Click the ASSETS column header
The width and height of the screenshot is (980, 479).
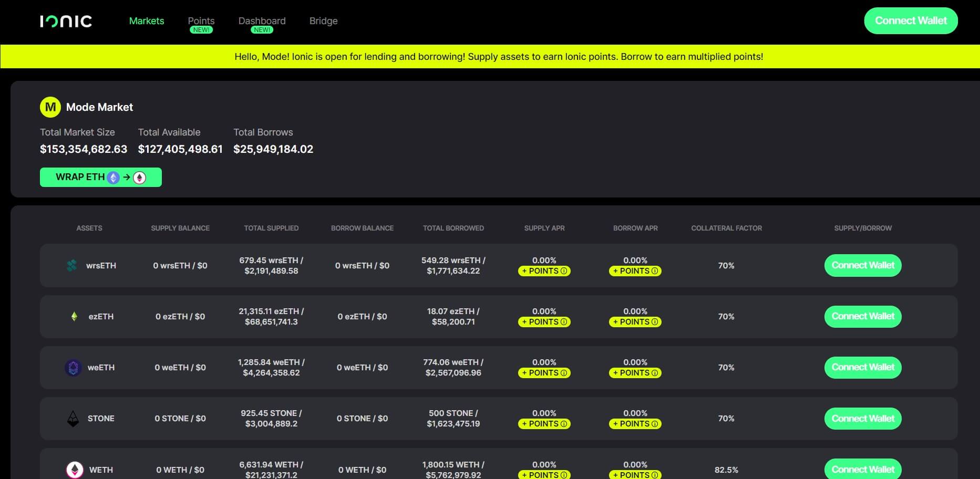tap(89, 228)
